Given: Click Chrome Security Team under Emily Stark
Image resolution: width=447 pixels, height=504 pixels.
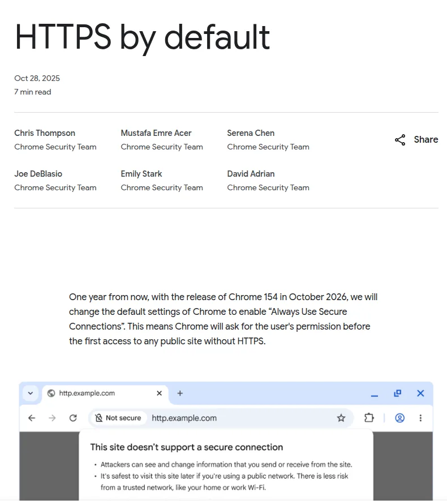Looking at the screenshot, I should pos(162,187).
